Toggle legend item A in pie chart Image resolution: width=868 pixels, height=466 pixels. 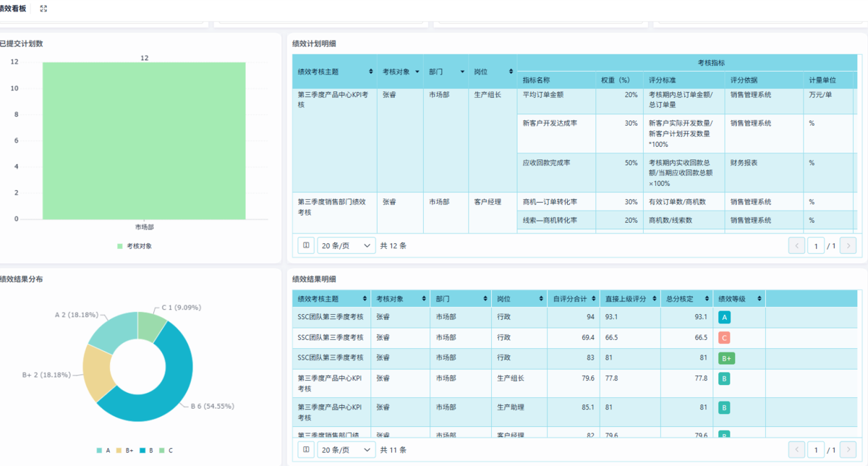click(103, 450)
